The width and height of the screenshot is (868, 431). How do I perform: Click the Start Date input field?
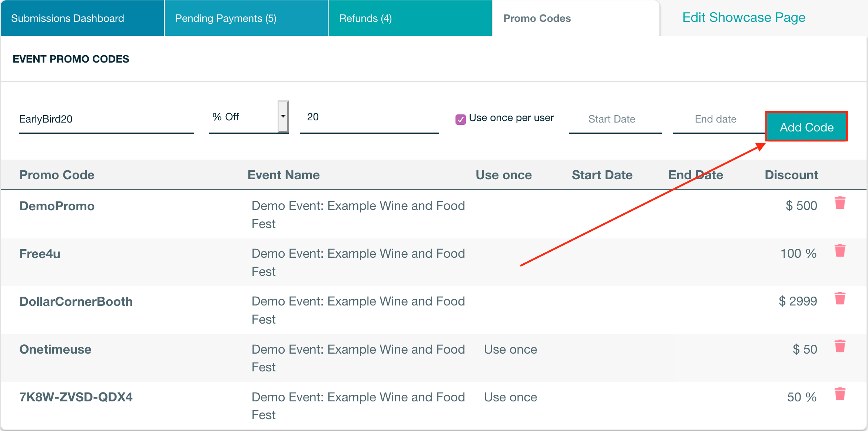[615, 119]
